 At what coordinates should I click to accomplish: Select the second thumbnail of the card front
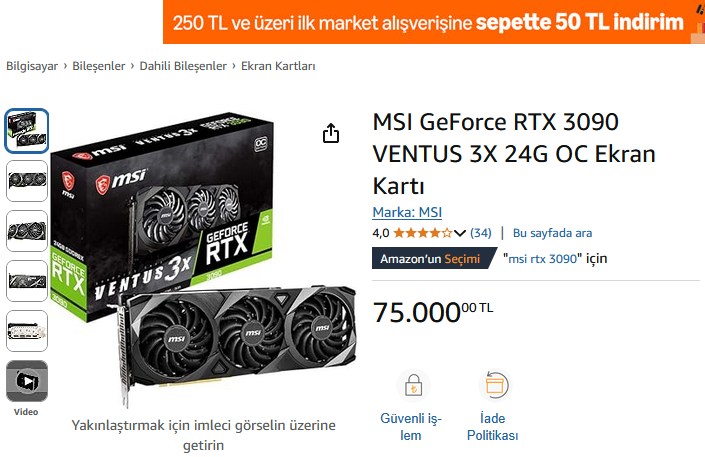pos(27,181)
